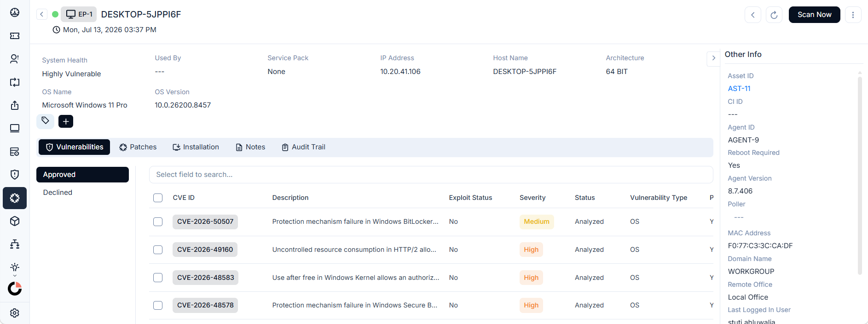Click the MAC address F0:77:C3:3C:CA:DF
868x324 pixels.
(760, 246)
